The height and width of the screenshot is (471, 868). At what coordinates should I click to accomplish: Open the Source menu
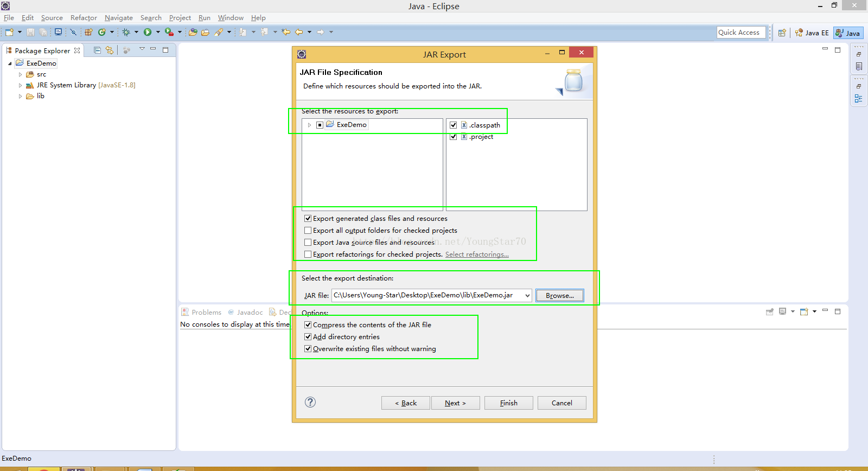click(52, 18)
